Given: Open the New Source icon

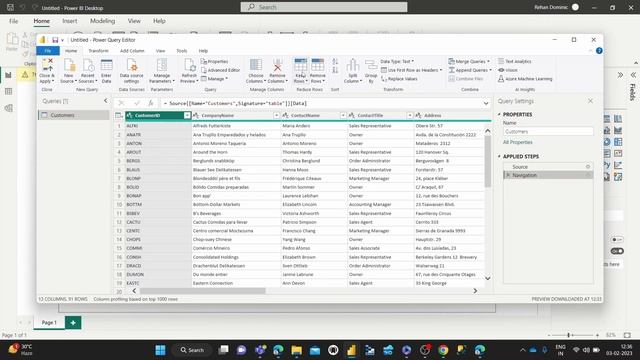Looking at the screenshot, I should [69, 65].
